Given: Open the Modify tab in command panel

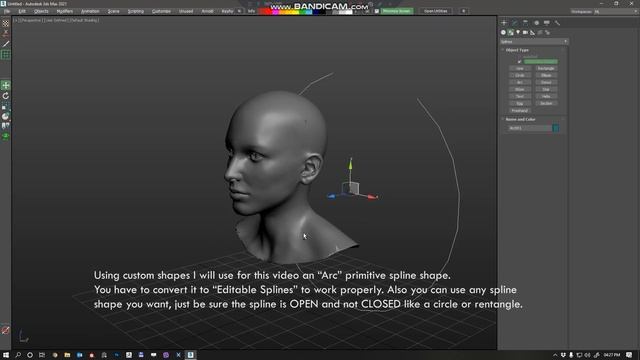Looking at the screenshot, I should point(515,23).
